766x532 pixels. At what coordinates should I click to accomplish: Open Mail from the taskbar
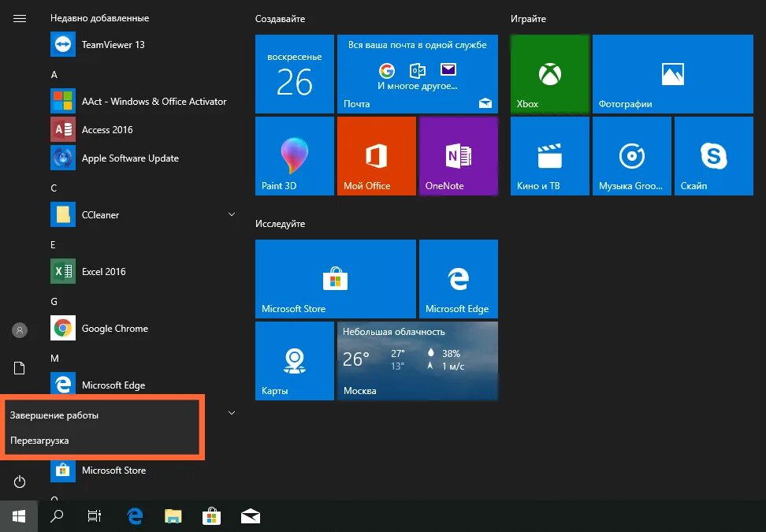pos(250,516)
